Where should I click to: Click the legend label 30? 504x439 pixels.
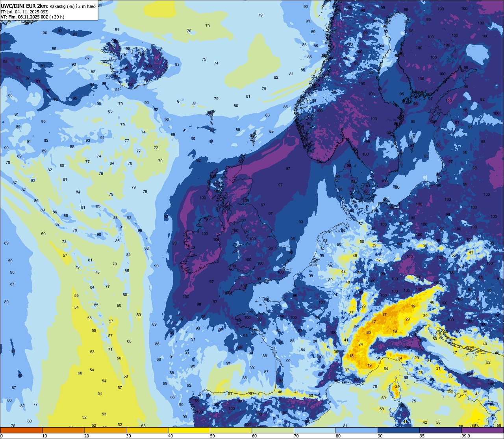(128, 436)
